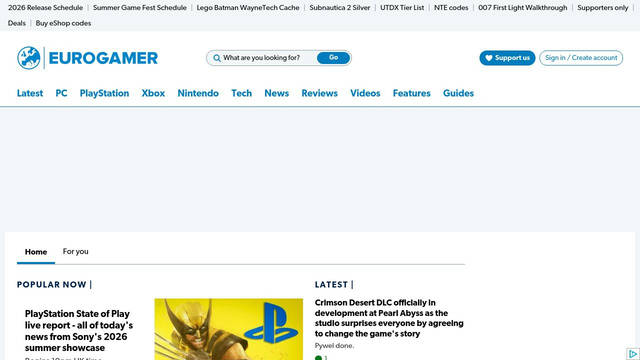The width and height of the screenshot is (640, 360).
Task: Open 007 First Light Walkthrough link
Action: [522, 8]
